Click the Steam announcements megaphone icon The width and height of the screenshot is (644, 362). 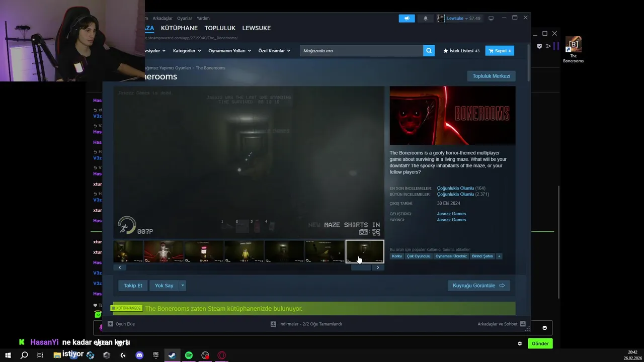click(x=407, y=18)
